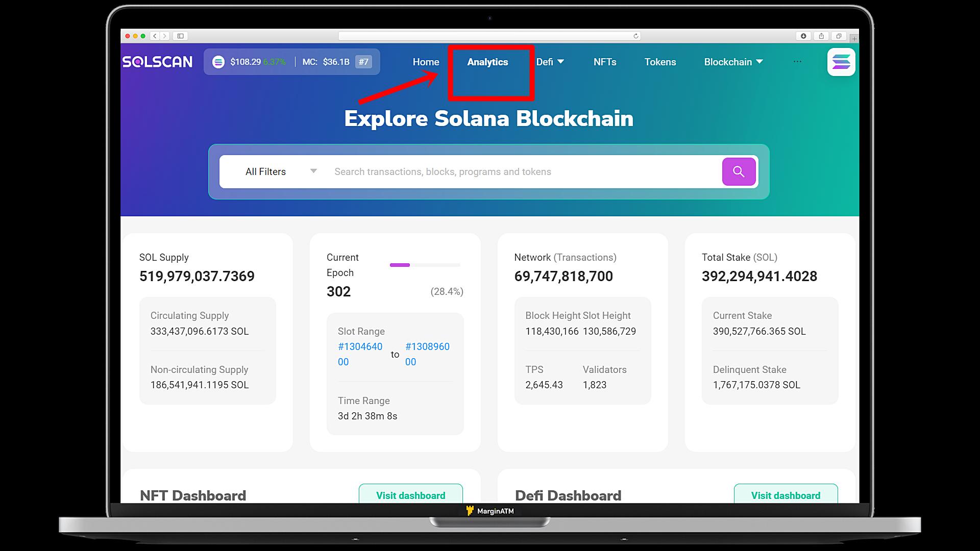Click the #7 market rank badge
Screen dimensions: 980x551
pos(363,62)
